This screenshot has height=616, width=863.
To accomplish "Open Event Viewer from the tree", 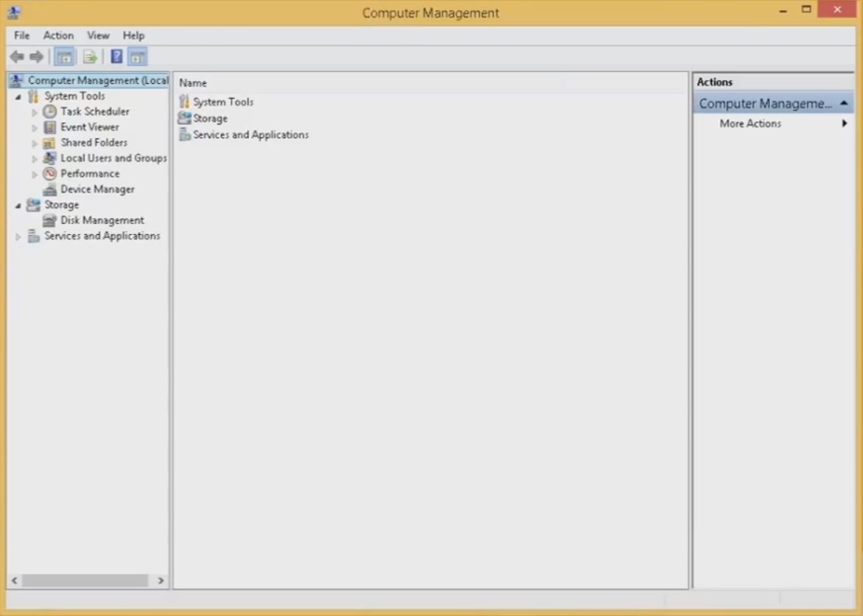I will (89, 127).
